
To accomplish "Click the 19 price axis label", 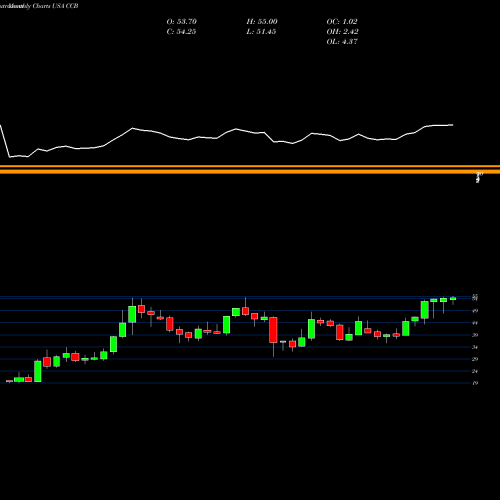I will click(475, 383).
